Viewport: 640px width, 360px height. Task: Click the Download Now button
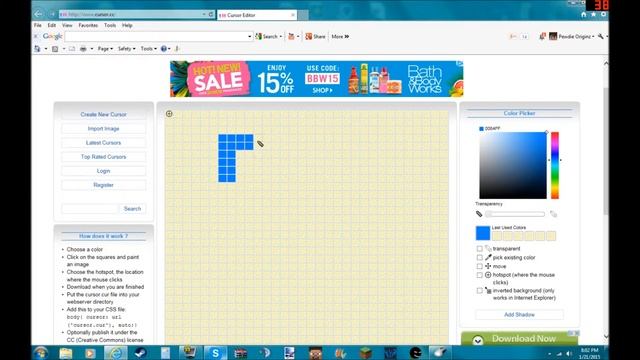(x=519, y=338)
